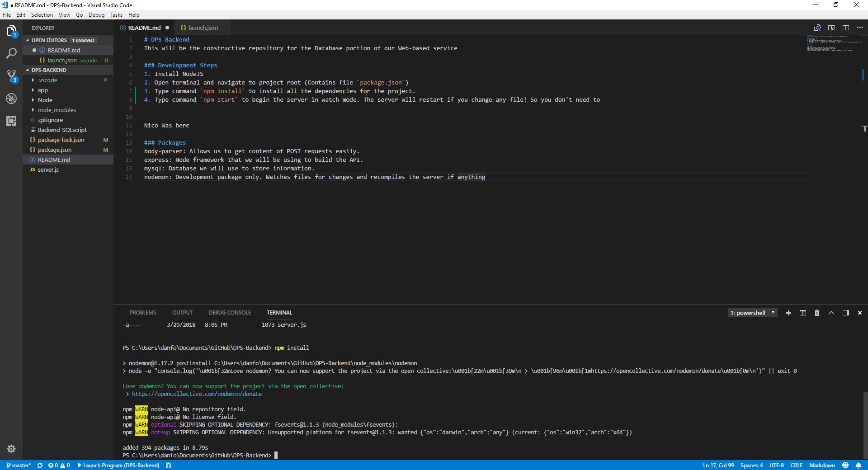Click the master branch indicator
Viewport: 868px width, 470px height.
pos(19,465)
